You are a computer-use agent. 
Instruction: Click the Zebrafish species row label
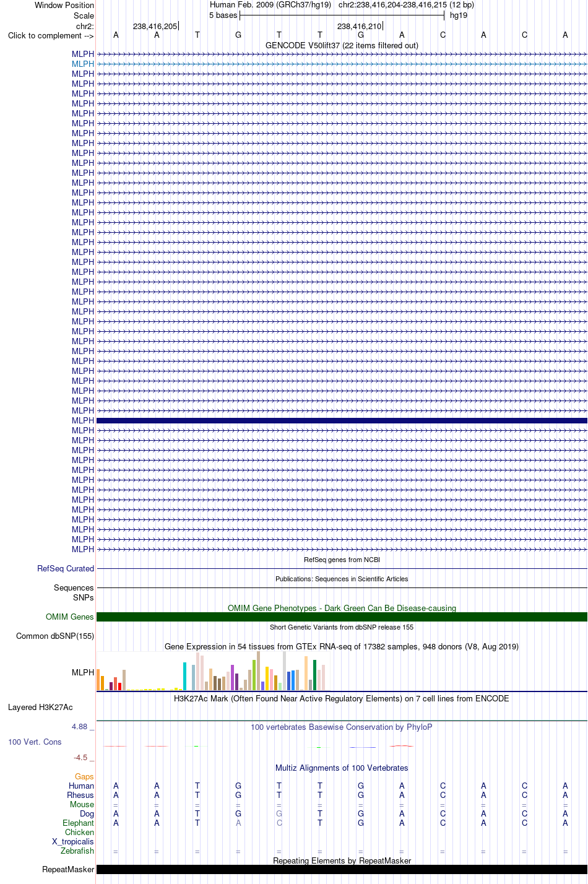tap(77, 851)
